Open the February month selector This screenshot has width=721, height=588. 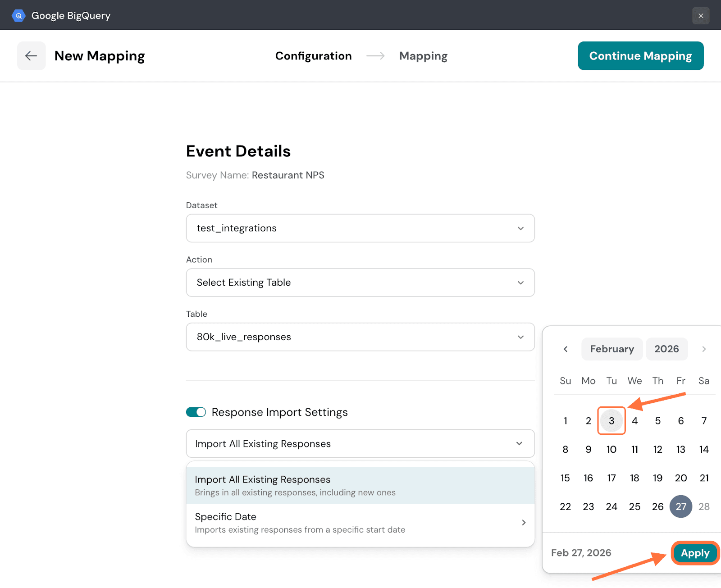click(x=611, y=349)
